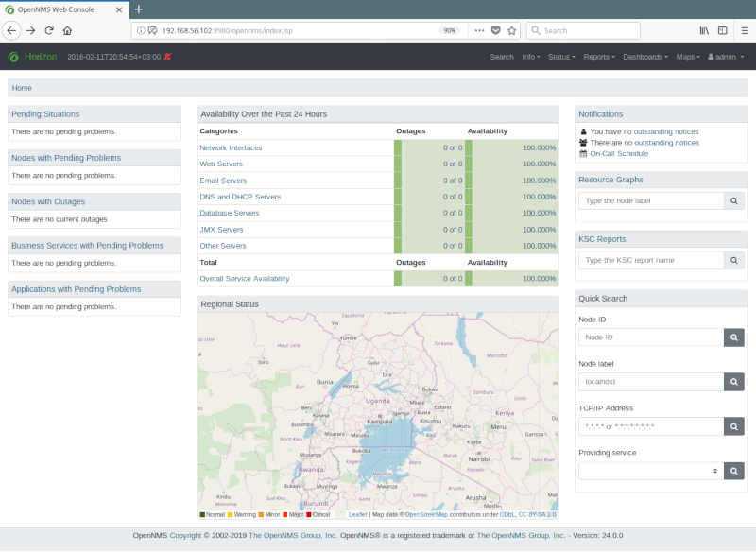Screen dimensions: 756x553
Task: Click the Providing service search magnifier button
Action: click(734, 470)
